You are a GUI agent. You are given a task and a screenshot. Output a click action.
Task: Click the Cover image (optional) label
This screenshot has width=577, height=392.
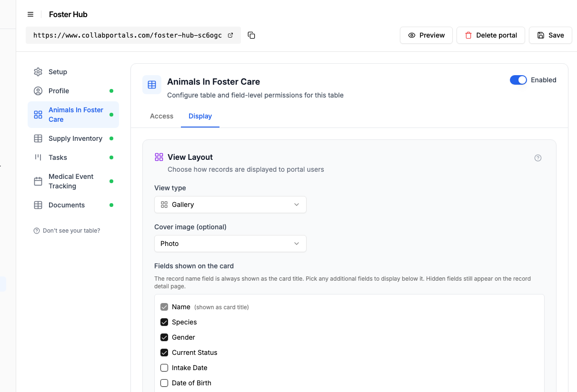pos(190,227)
